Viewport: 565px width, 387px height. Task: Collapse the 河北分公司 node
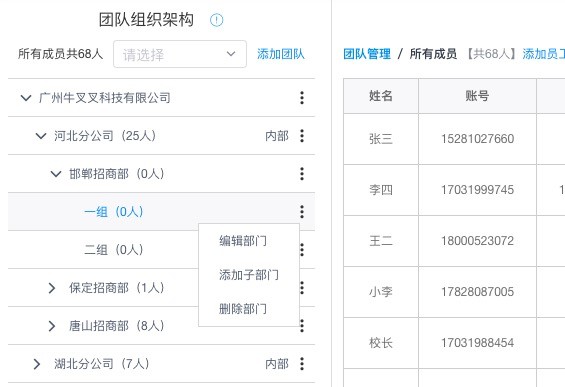point(41,136)
